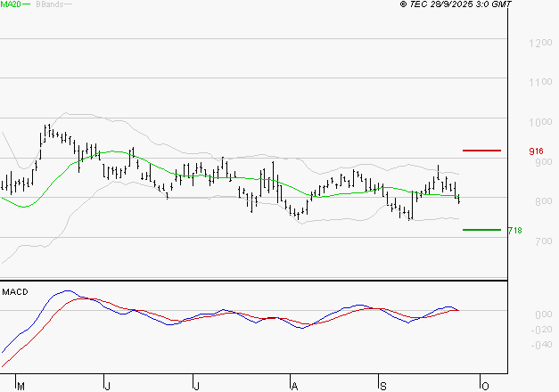Select the S month marker on time axis

(383, 385)
